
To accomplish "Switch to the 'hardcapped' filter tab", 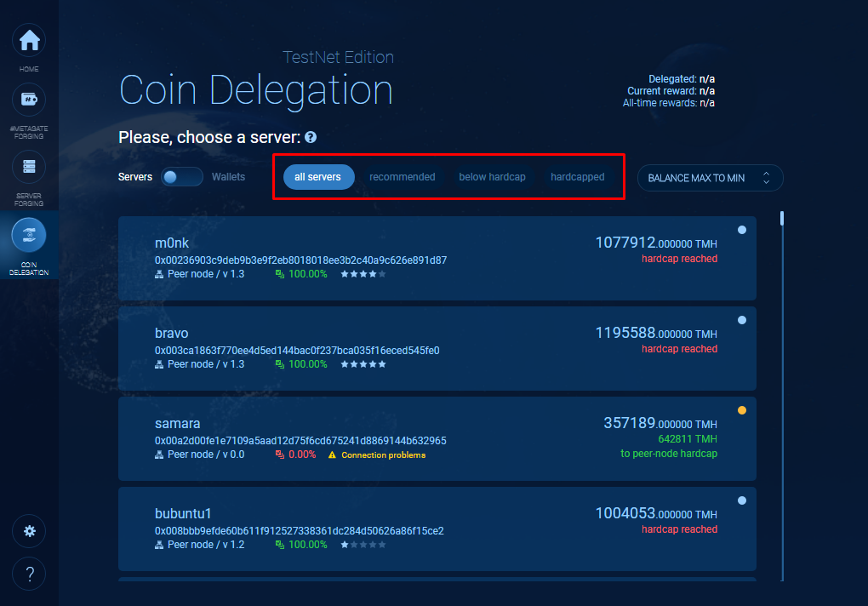I will (577, 177).
